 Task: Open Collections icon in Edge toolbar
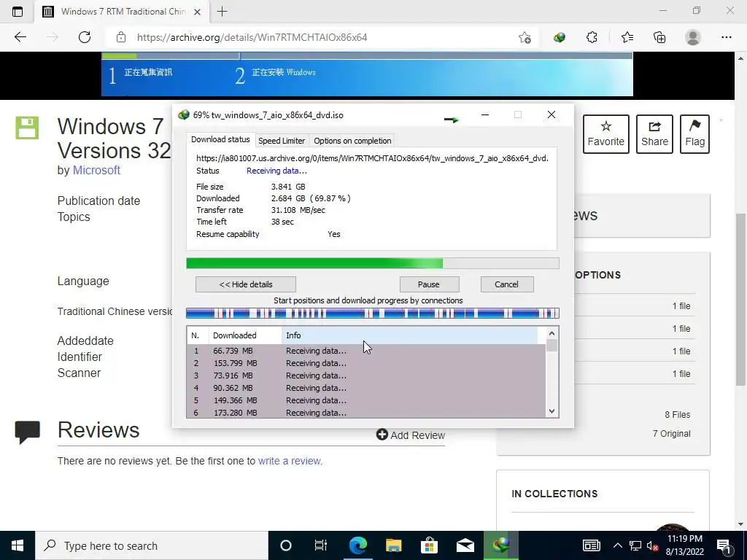tap(659, 37)
